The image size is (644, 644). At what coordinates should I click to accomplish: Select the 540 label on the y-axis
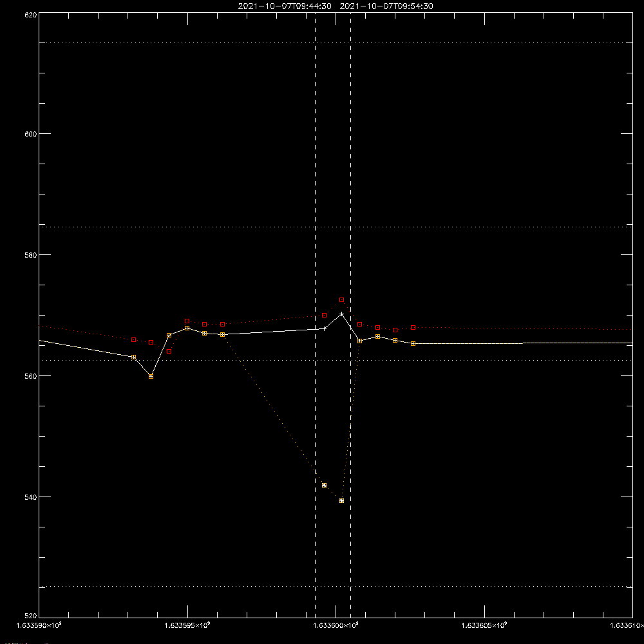(x=31, y=497)
